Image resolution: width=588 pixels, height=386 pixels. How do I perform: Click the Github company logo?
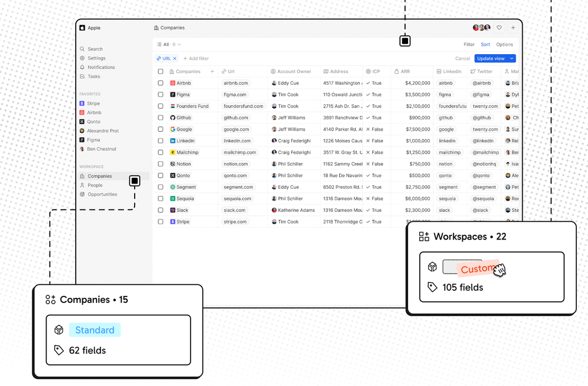172,118
